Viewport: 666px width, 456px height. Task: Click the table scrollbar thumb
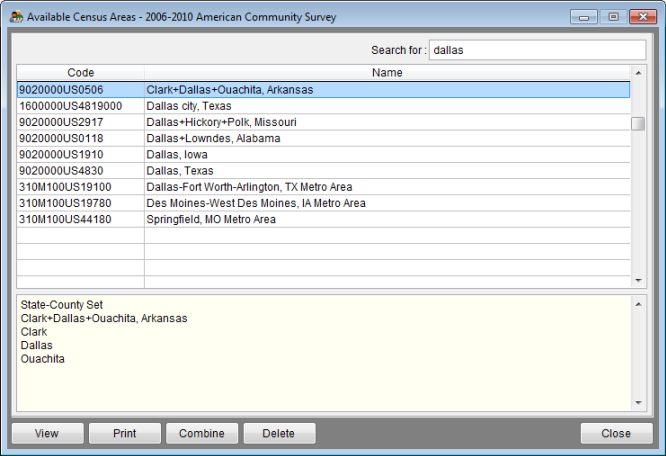point(638,124)
